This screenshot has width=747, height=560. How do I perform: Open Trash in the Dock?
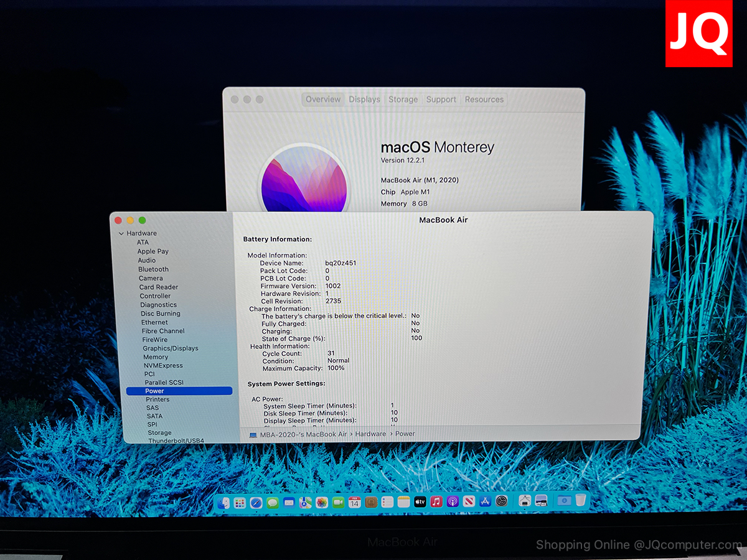click(x=580, y=500)
